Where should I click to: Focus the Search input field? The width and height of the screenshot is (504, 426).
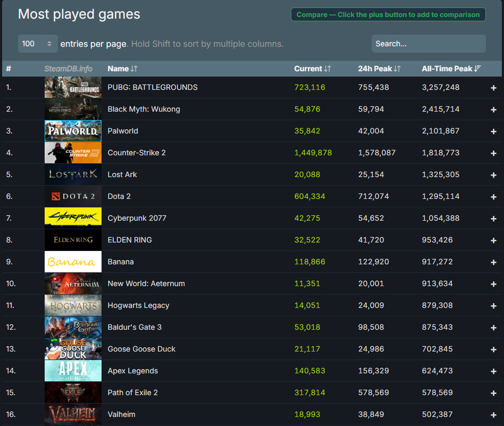429,44
